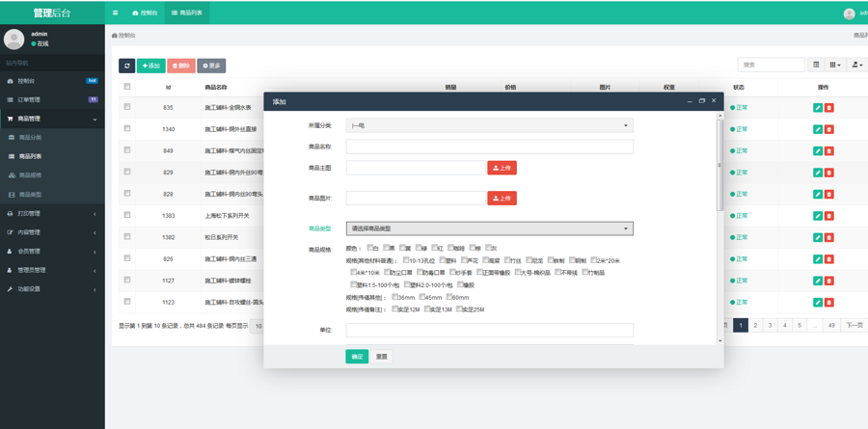Click the 重置 reset button
The width and height of the screenshot is (868, 429).
click(x=381, y=357)
